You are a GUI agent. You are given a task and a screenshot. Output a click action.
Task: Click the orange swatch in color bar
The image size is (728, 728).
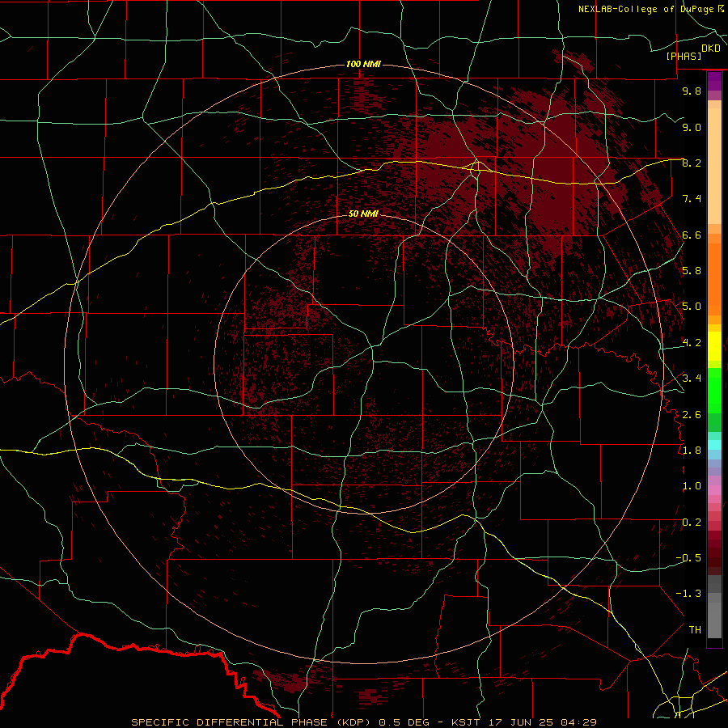714,278
